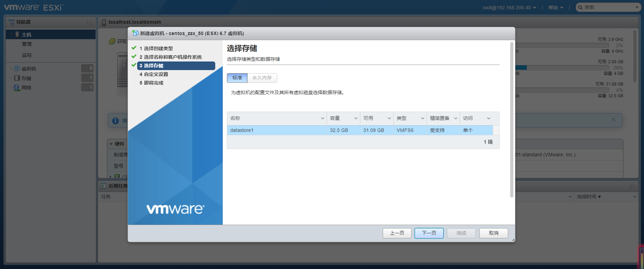Click the virtual machines count badge 0

[x=87, y=68]
